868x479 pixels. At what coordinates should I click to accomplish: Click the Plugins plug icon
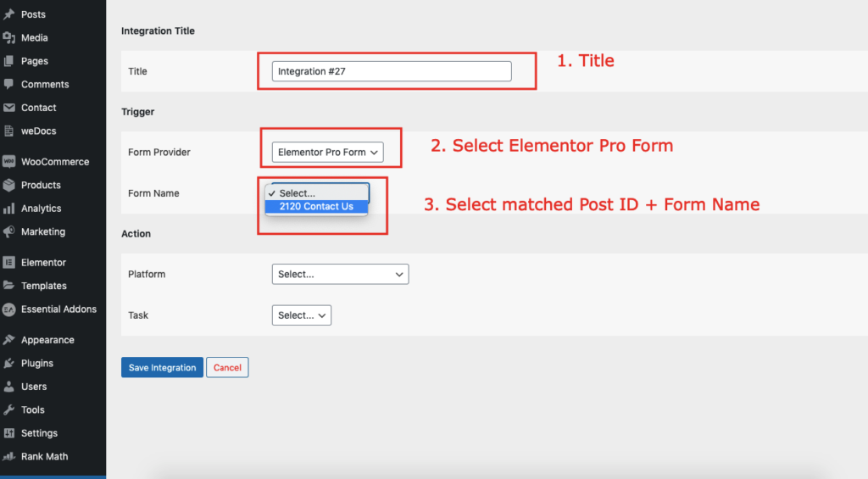(x=8, y=363)
